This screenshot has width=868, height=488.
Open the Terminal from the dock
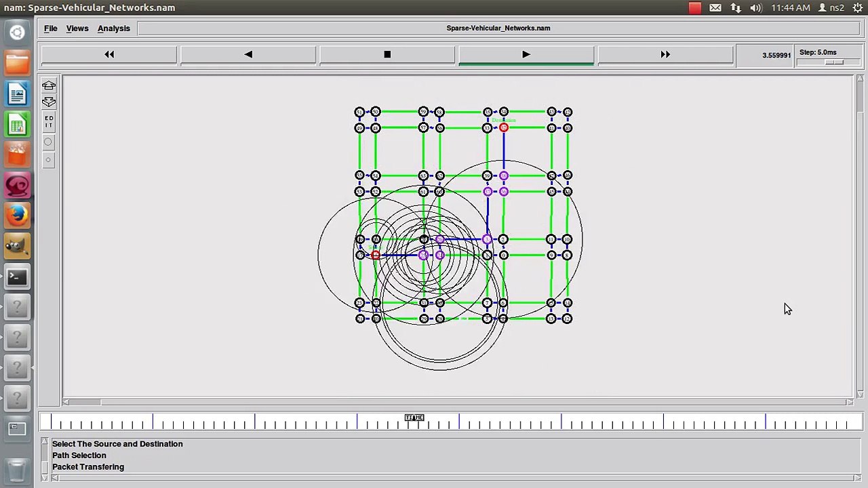pos(17,277)
